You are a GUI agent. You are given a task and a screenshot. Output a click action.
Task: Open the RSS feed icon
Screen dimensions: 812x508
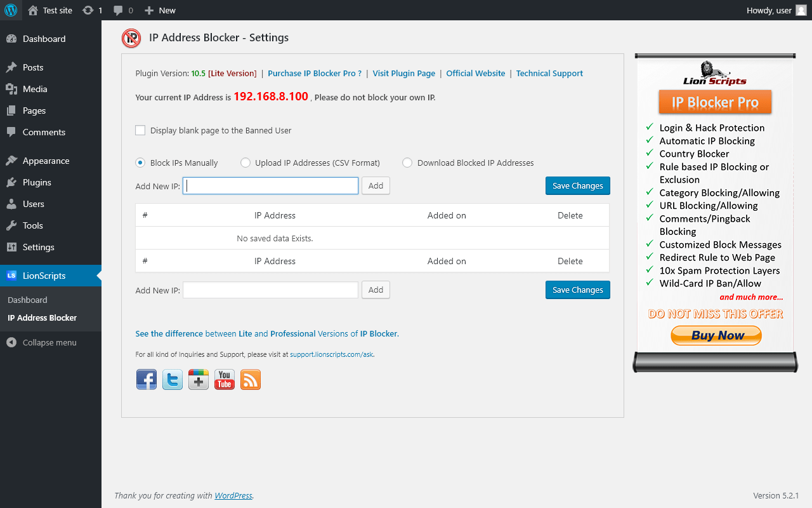tap(251, 379)
